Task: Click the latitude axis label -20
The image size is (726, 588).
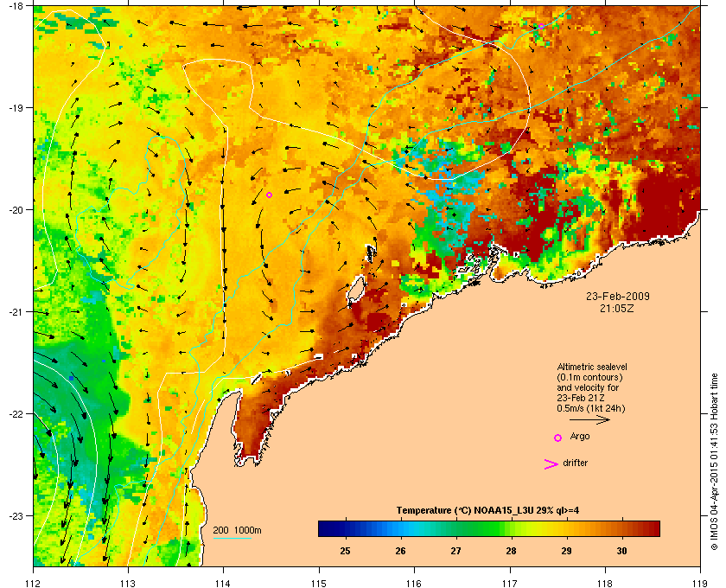Action: (x=16, y=209)
